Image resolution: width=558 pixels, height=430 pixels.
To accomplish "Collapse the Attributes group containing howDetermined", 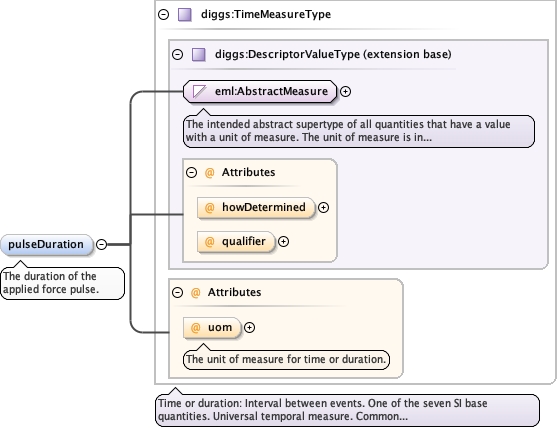I will pos(191,173).
